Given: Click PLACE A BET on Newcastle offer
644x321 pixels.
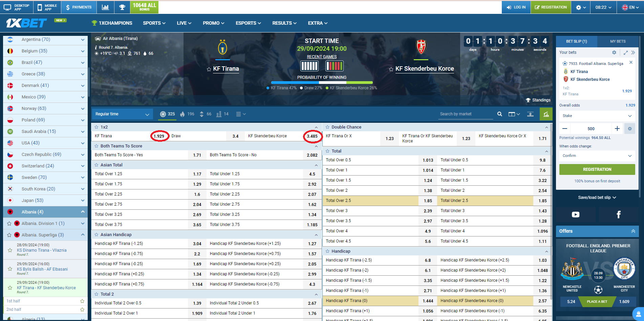Looking at the screenshot, I should pyautogui.click(x=597, y=301).
